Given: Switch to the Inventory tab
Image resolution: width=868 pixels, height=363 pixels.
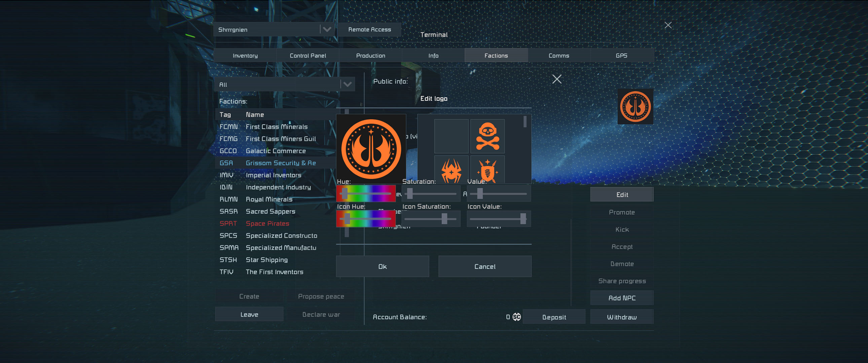Looking at the screenshot, I should 245,55.
